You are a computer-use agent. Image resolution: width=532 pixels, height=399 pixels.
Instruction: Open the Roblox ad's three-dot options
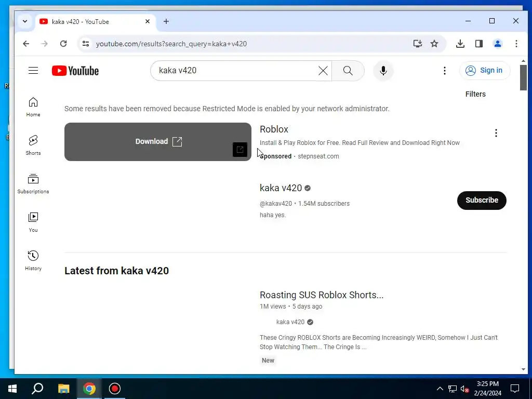(496, 133)
